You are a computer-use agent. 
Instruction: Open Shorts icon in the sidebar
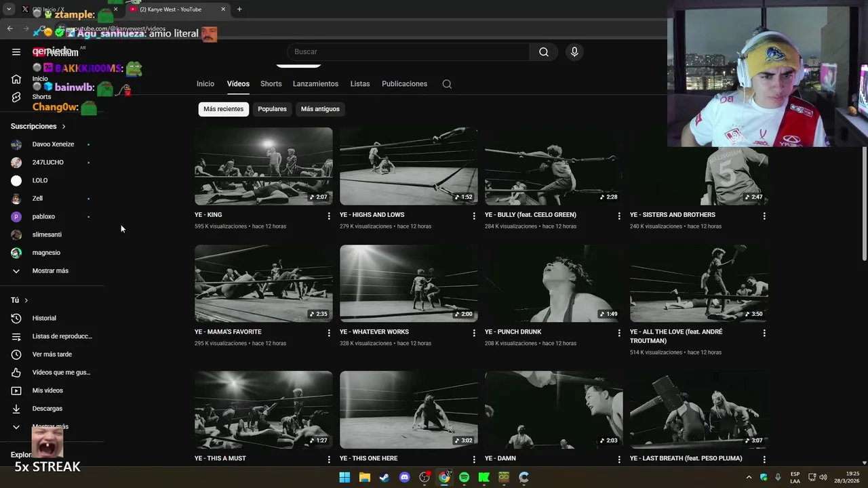[16, 97]
